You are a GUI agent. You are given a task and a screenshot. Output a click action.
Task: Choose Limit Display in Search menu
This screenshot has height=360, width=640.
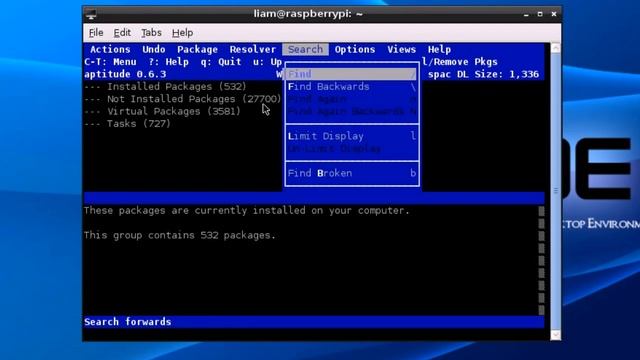[x=352, y=136]
